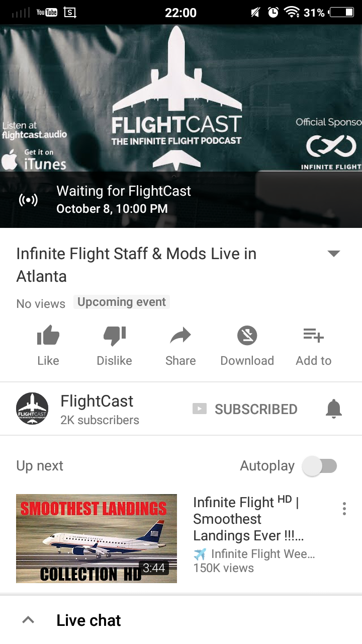This screenshot has width=362, height=644.
Task: Tap the Download icon
Action: pyautogui.click(x=247, y=336)
